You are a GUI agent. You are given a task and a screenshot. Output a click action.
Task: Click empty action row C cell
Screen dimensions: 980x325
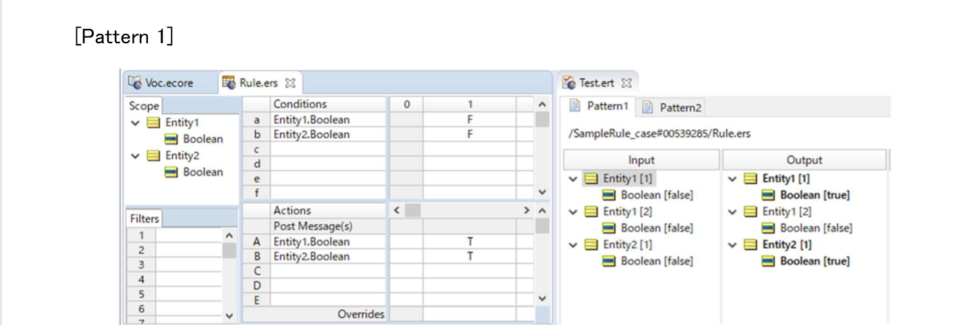pyautogui.click(x=328, y=271)
